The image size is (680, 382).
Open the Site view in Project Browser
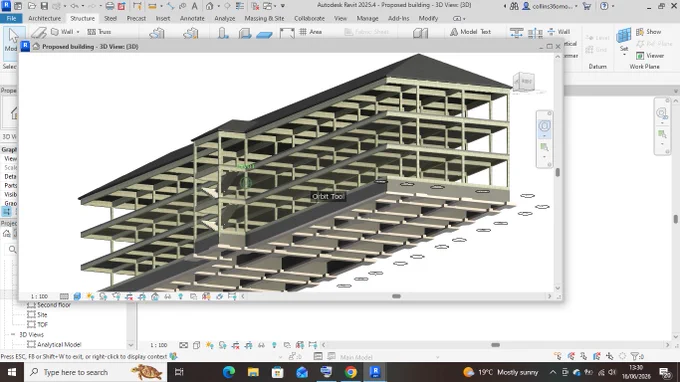coord(42,315)
